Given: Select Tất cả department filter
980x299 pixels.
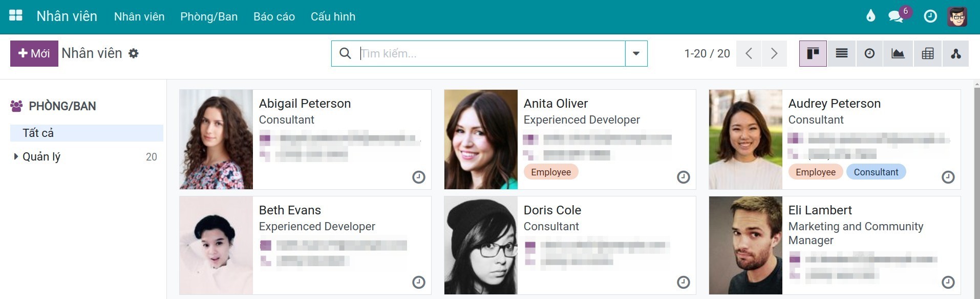Looking at the screenshot, I should (87, 133).
